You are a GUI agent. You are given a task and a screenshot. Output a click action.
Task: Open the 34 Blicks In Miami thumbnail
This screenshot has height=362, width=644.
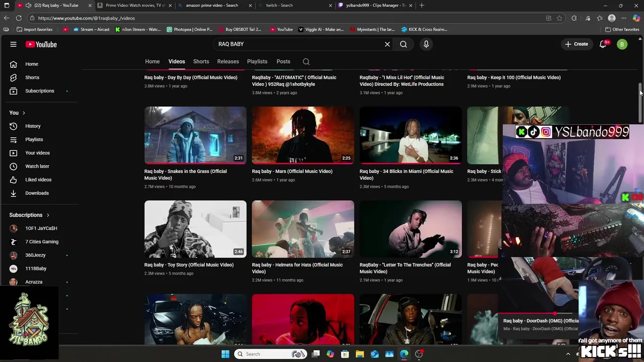411,135
